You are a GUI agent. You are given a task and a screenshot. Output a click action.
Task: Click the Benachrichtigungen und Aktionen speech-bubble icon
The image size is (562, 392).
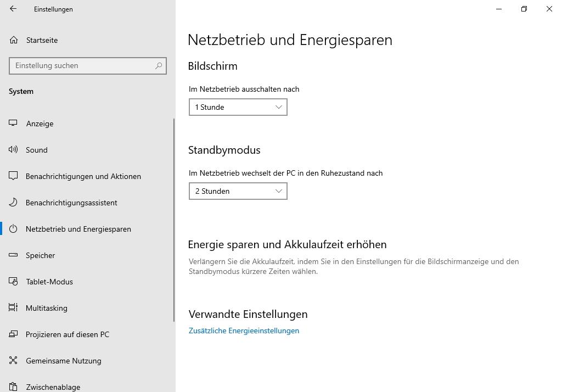(13, 176)
